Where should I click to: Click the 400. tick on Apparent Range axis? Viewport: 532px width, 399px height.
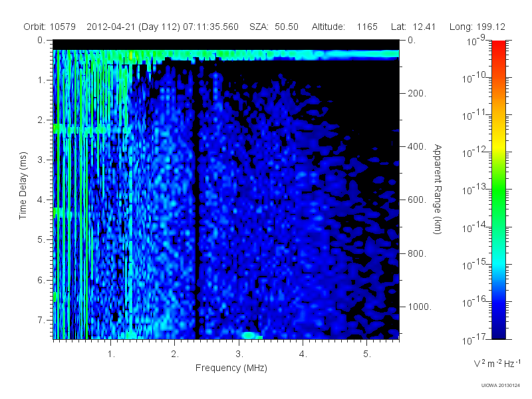pyautogui.click(x=417, y=146)
